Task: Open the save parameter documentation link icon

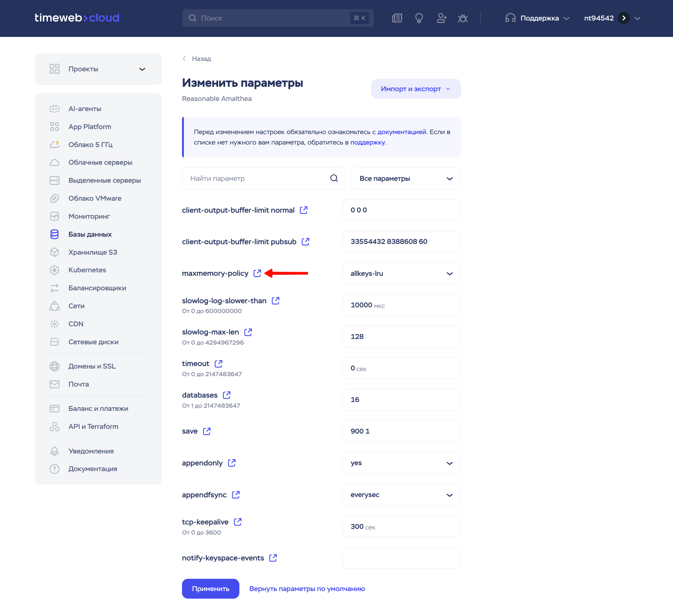Action: click(207, 431)
